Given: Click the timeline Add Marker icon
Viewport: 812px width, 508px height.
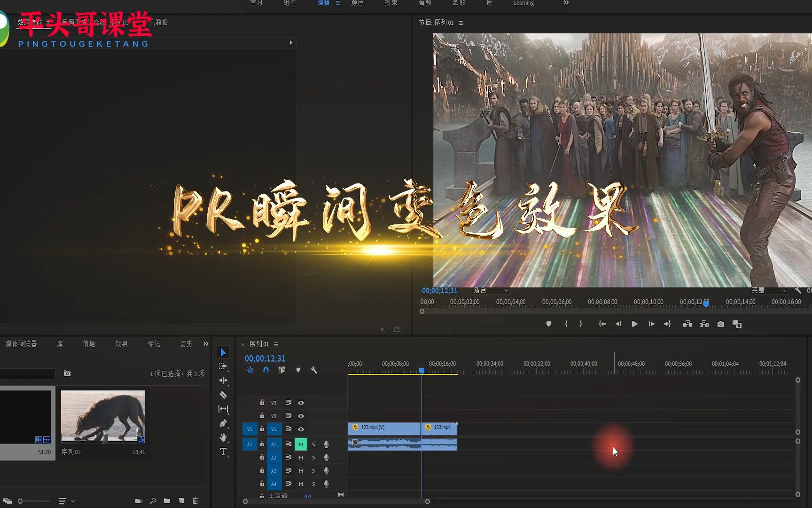Looking at the screenshot, I should 298,370.
